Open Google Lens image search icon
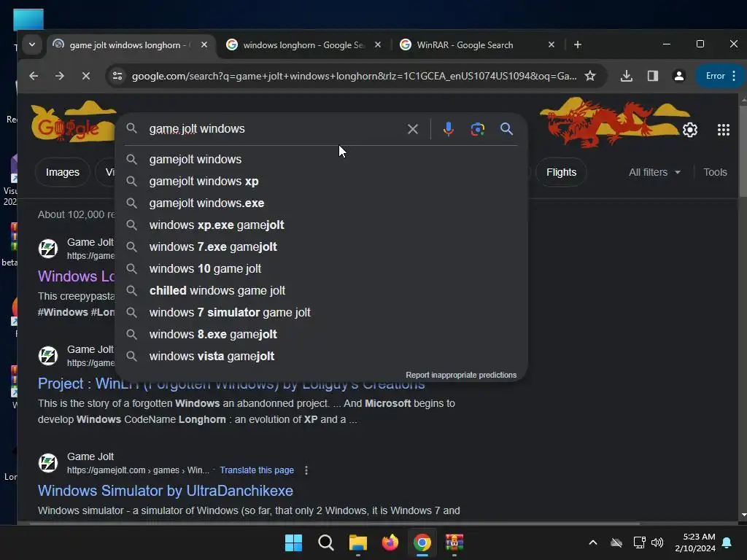This screenshot has width=747, height=560. tap(477, 129)
